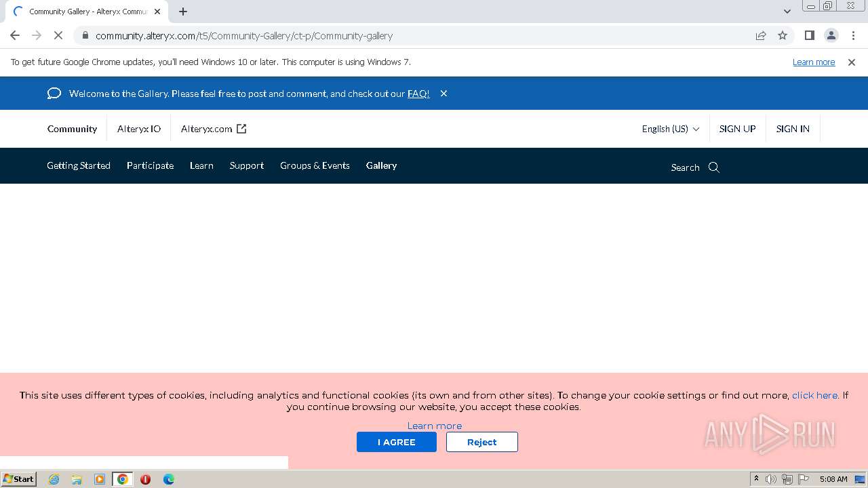Go to Community in top navigation
868x488 pixels.
72,129
